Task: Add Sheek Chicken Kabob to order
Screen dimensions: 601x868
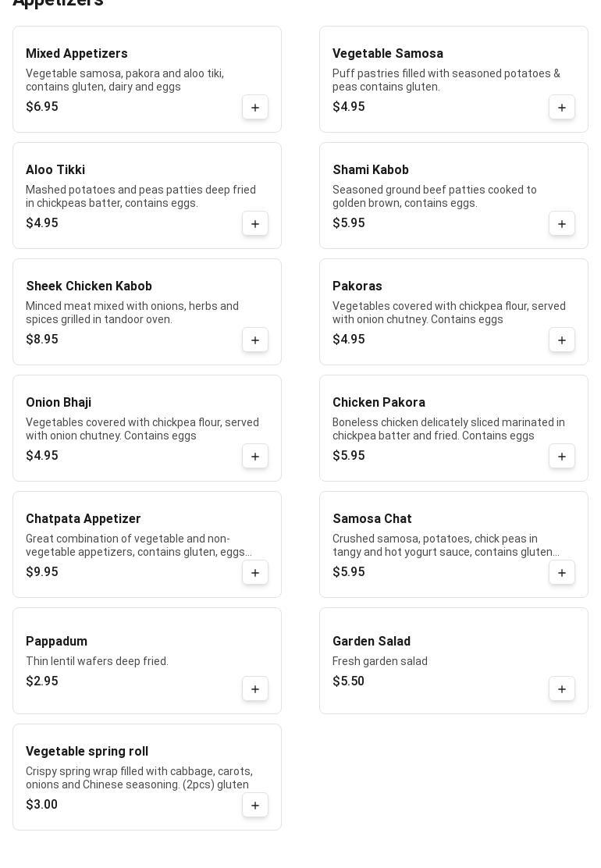Action: click(255, 340)
